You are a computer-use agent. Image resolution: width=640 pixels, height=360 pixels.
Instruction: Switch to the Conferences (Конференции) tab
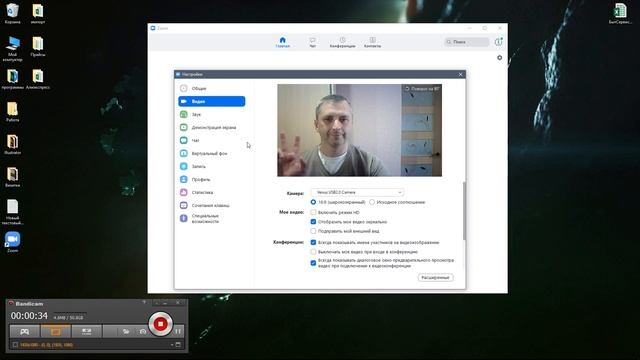[342, 42]
